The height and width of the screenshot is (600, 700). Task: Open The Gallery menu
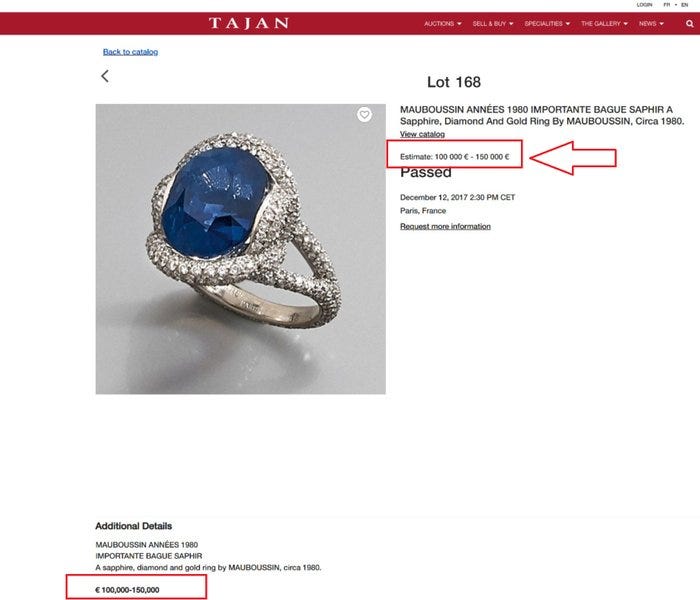pos(604,24)
